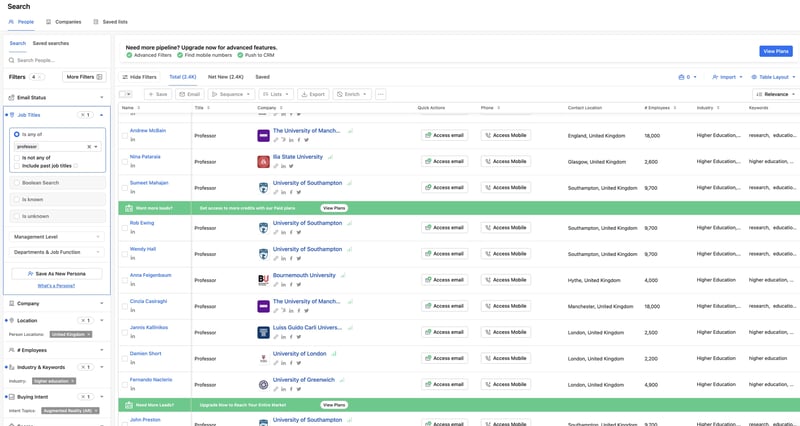Select the Saved results tab
Screen dimensions: 800x426
(x=262, y=77)
